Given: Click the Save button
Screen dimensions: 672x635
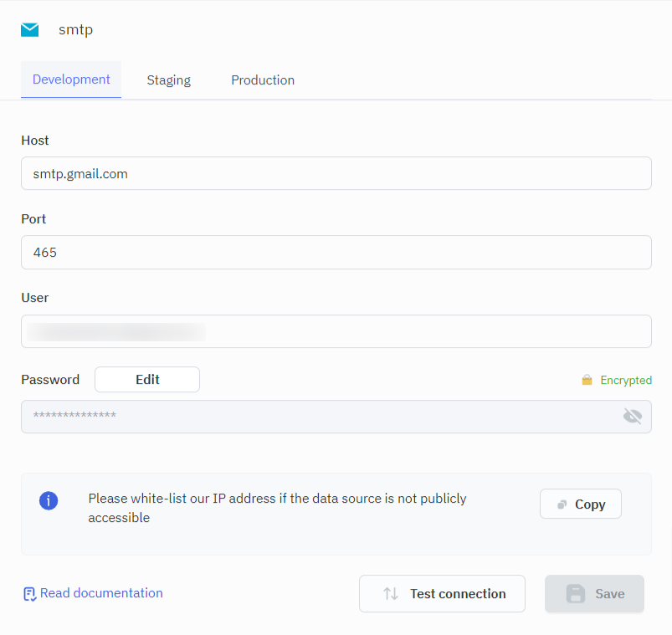Looking at the screenshot, I should click(x=594, y=594).
